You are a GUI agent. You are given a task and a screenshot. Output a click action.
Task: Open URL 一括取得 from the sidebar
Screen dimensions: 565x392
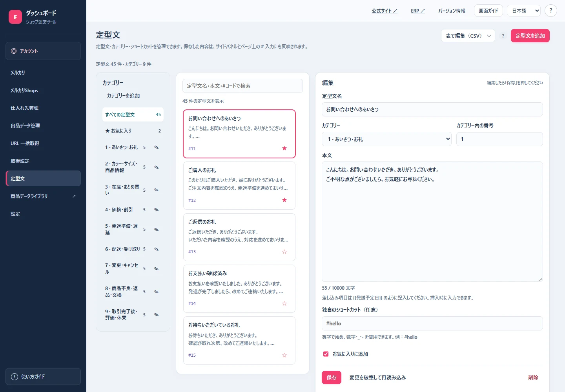click(43, 143)
